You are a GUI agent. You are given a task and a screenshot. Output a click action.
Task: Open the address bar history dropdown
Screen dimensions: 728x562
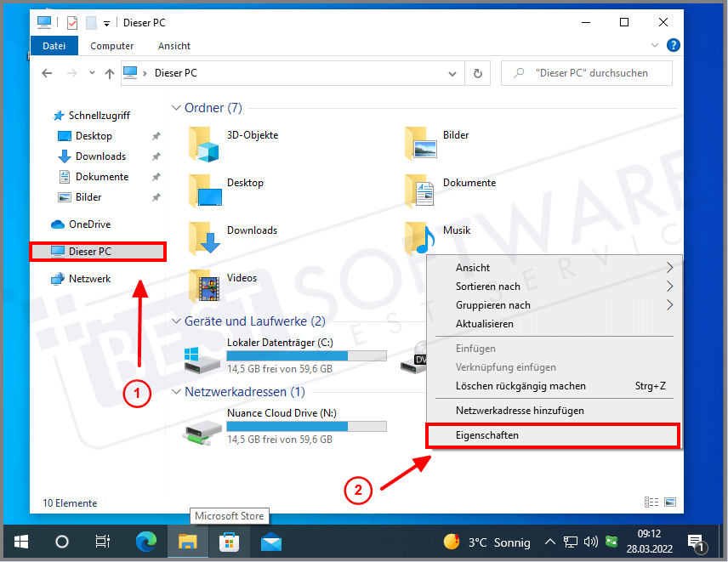[453, 73]
